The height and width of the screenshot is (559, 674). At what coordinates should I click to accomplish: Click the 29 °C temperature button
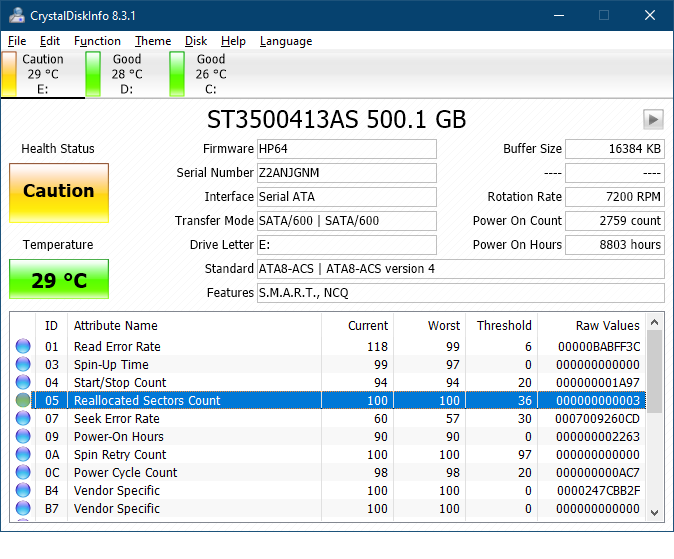[59, 279]
